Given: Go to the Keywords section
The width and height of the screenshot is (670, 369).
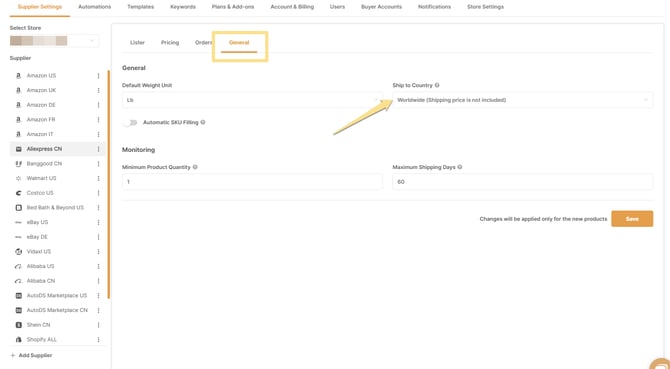Looking at the screenshot, I should [x=183, y=7].
